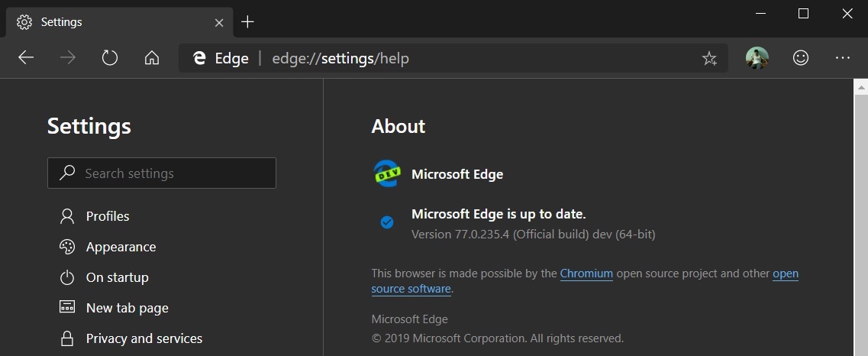This screenshot has width=868, height=356.
Task: Go back using the back arrow
Action: tap(26, 57)
